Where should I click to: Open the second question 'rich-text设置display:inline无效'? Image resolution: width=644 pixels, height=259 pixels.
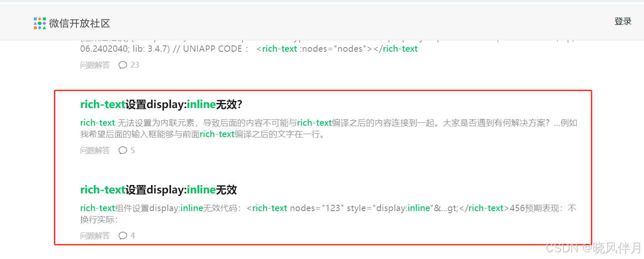click(158, 190)
